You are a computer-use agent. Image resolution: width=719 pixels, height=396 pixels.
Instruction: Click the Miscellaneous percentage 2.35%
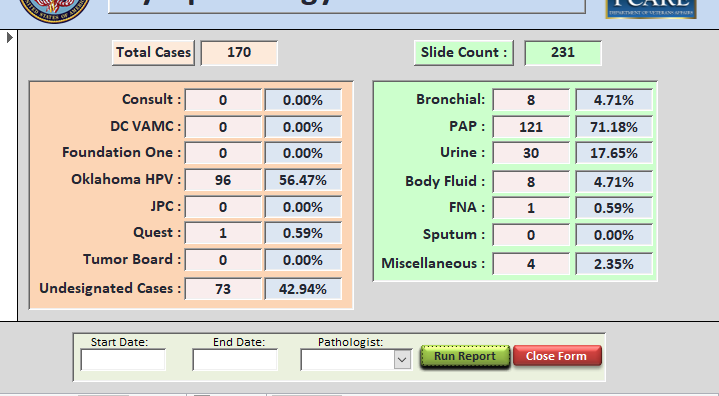tap(614, 264)
